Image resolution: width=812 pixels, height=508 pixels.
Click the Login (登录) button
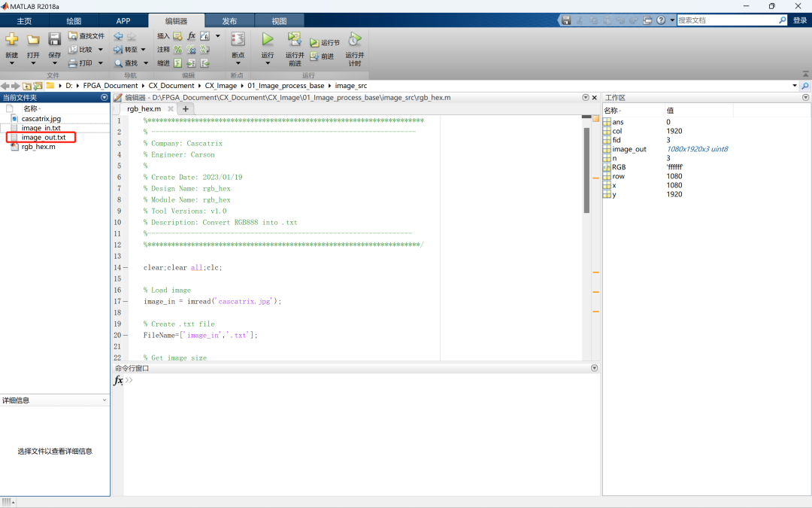[x=800, y=20]
